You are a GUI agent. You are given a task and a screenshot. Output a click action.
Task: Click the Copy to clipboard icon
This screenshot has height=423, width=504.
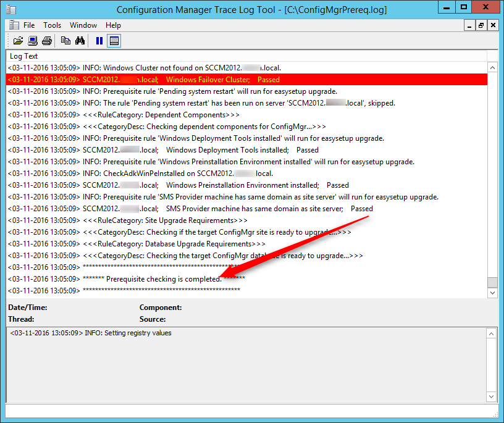pos(65,41)
